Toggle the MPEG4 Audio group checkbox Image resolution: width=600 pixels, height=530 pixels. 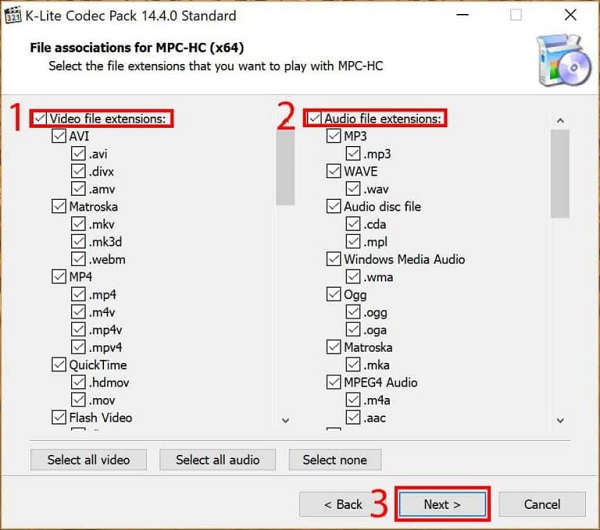coord(334,382)
